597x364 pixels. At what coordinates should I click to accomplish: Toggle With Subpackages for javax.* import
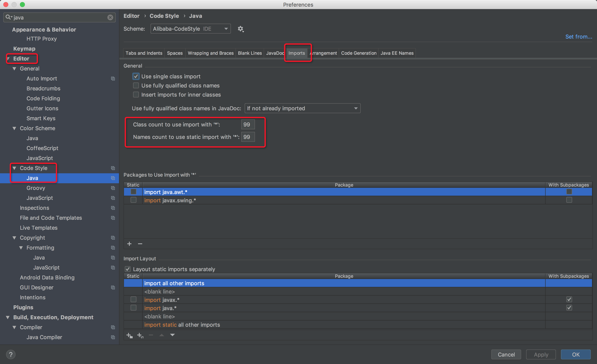click(569, 299)
